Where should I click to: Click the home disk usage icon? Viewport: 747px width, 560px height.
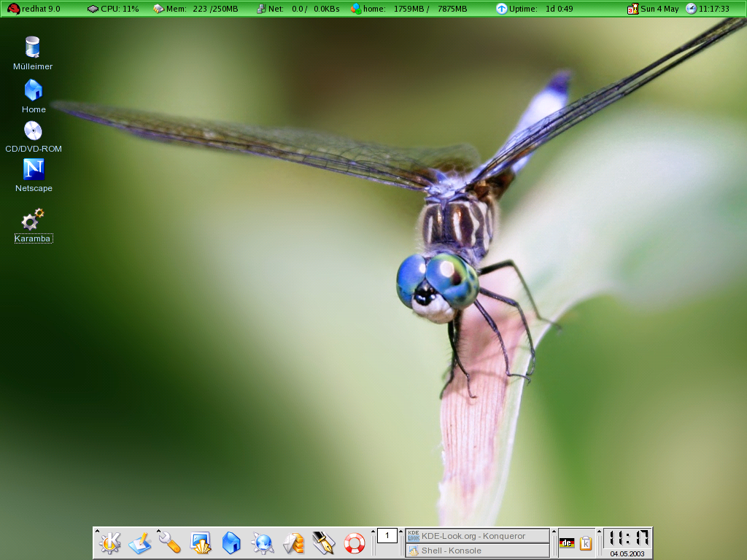coord(356,9)
